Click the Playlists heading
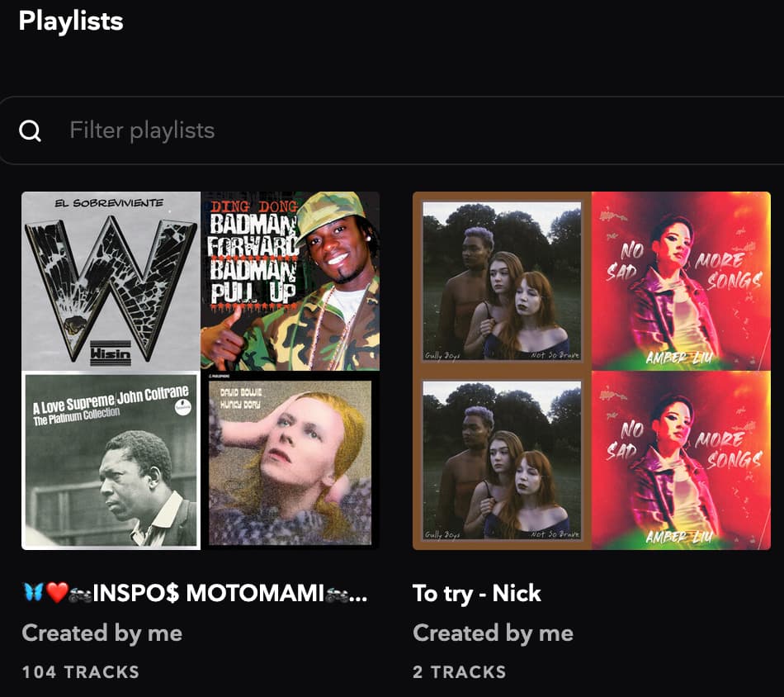 71,21
